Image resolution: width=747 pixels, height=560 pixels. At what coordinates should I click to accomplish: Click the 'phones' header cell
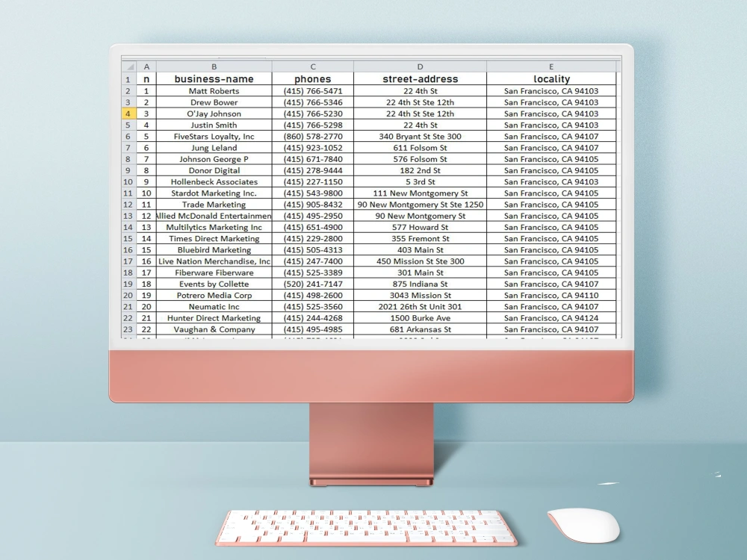(312, 79)
